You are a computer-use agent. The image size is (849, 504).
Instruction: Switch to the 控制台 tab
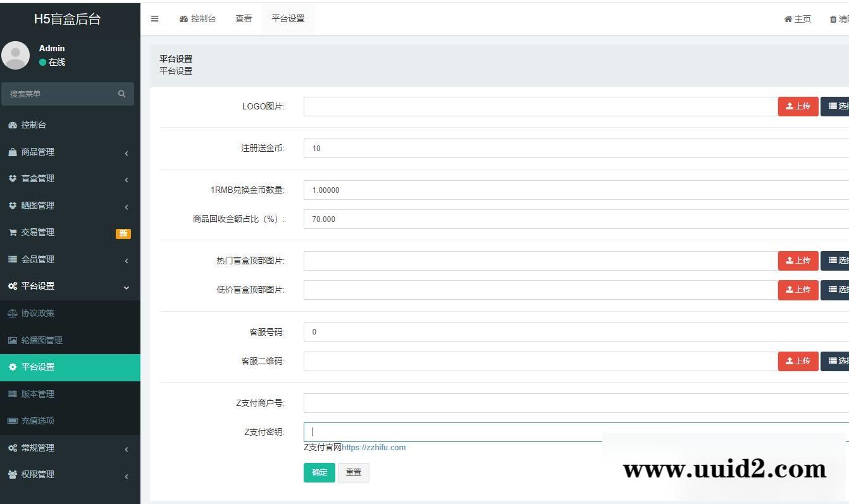point(197,18)
